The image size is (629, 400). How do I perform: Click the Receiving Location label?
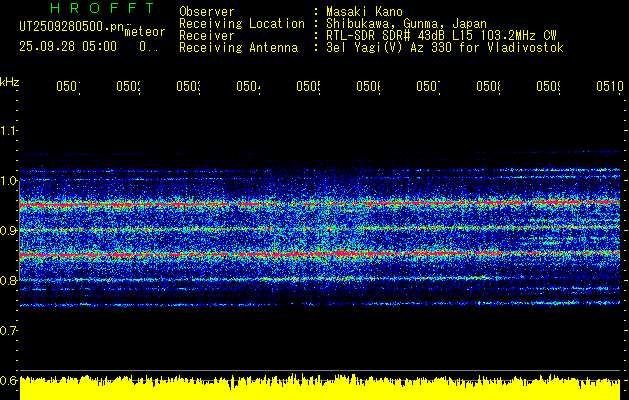point(242,24)
